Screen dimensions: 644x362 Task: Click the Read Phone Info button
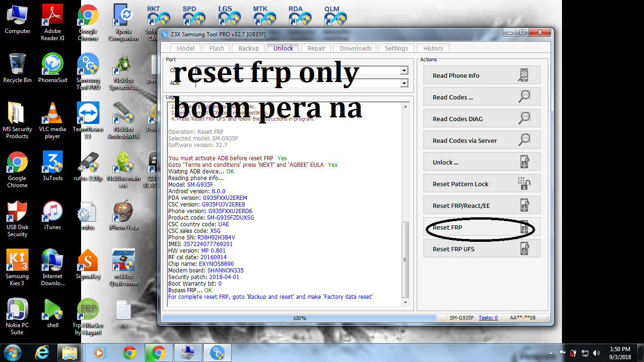(x=482, y=75)
